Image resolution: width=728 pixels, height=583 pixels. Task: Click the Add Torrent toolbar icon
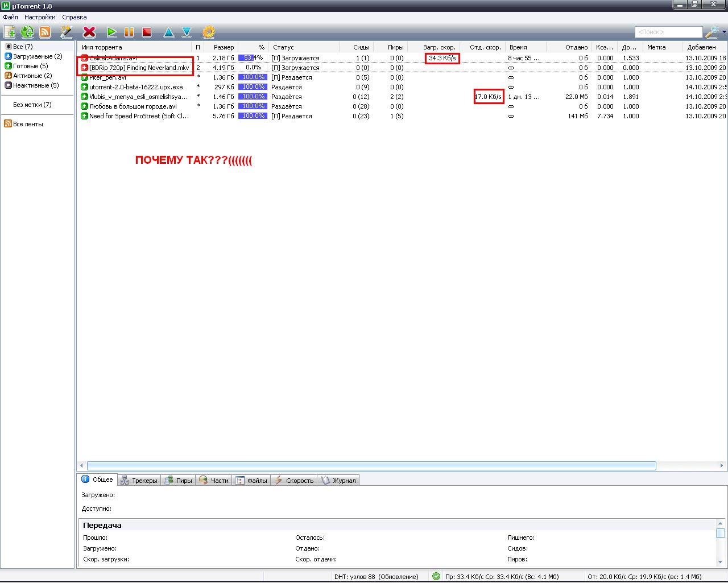click(x=10, y=32)
